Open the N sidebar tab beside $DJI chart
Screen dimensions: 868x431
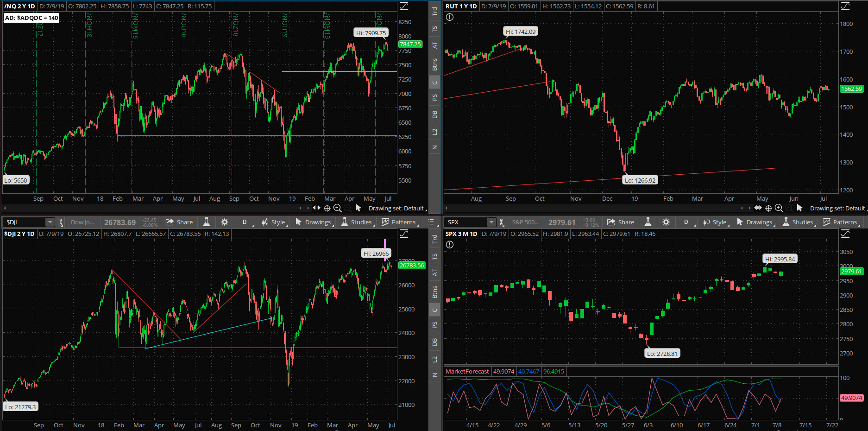434,375
